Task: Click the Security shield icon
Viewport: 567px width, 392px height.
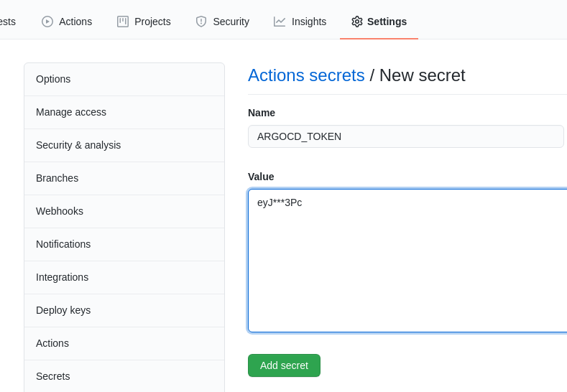Action: [x=201, y=22]
